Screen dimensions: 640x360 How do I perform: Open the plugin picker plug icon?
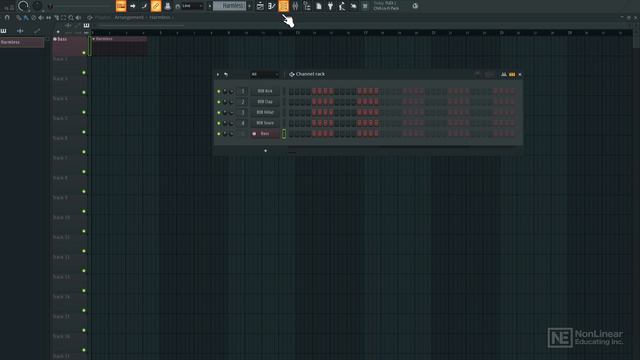(330, 6)
